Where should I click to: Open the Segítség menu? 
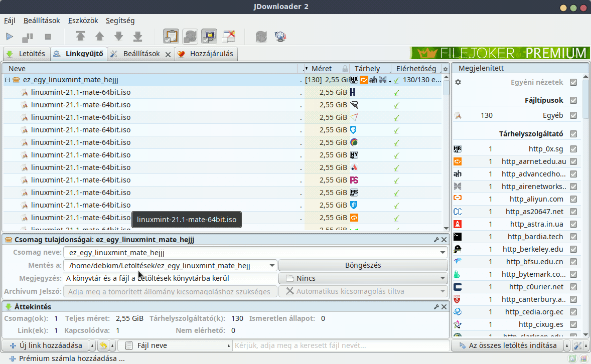tap(120, 21)
